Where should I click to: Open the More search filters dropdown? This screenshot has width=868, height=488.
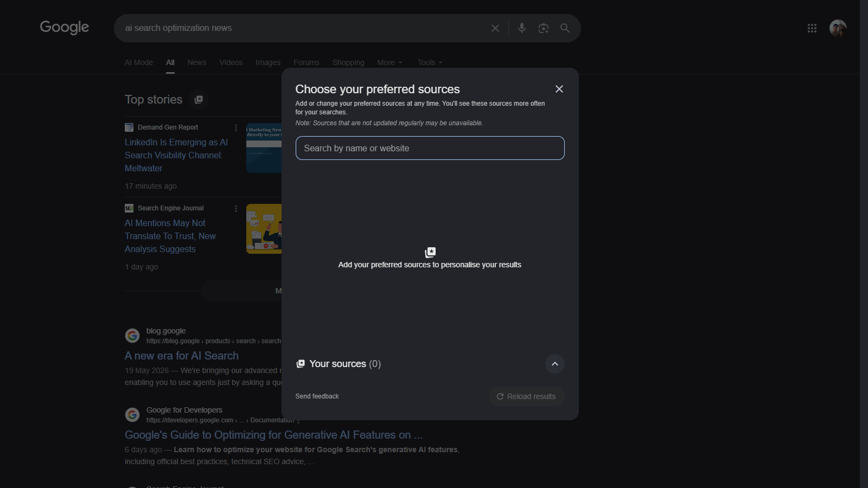pos(390,62)
